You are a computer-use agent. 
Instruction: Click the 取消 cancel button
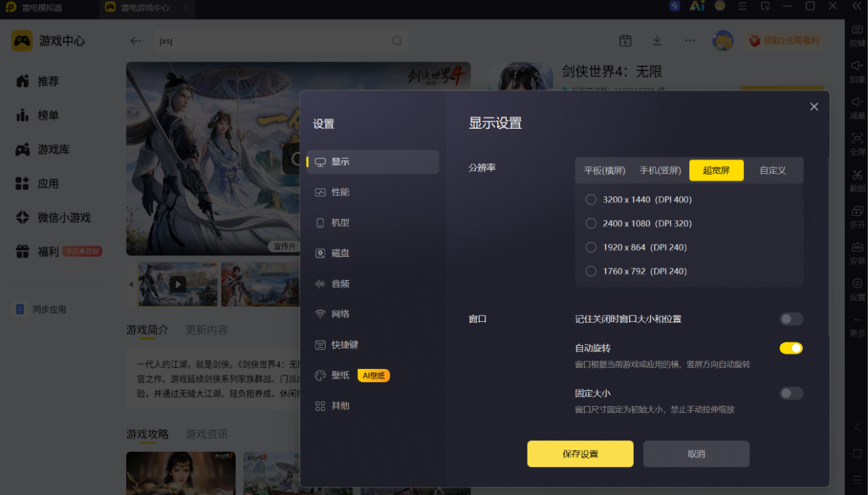(x=696, y=454)
